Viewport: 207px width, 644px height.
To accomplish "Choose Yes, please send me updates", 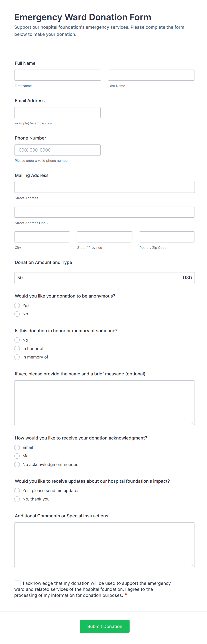I will click(17, 490).
